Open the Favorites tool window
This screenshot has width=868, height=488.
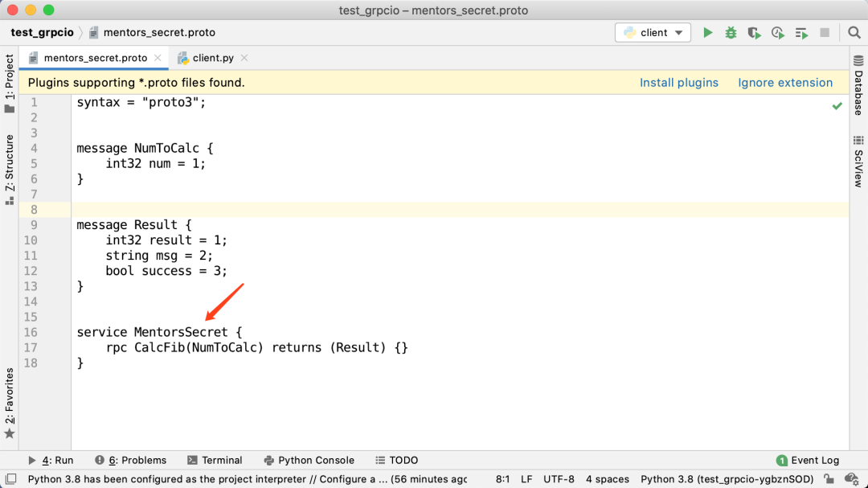point(10,404)
